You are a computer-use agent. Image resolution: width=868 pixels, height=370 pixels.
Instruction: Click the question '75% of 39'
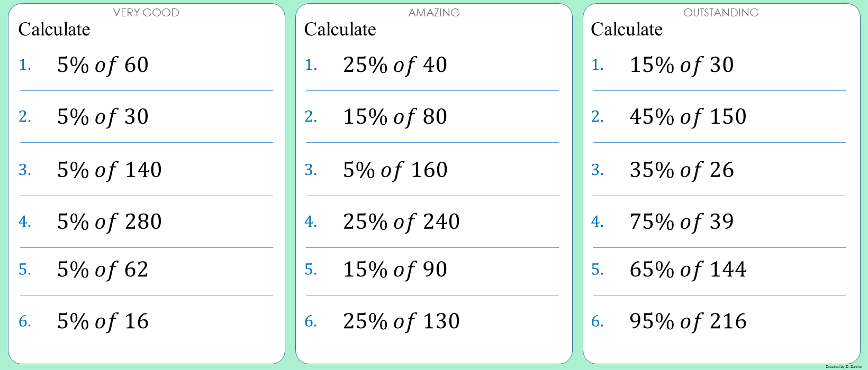point(682,222)
